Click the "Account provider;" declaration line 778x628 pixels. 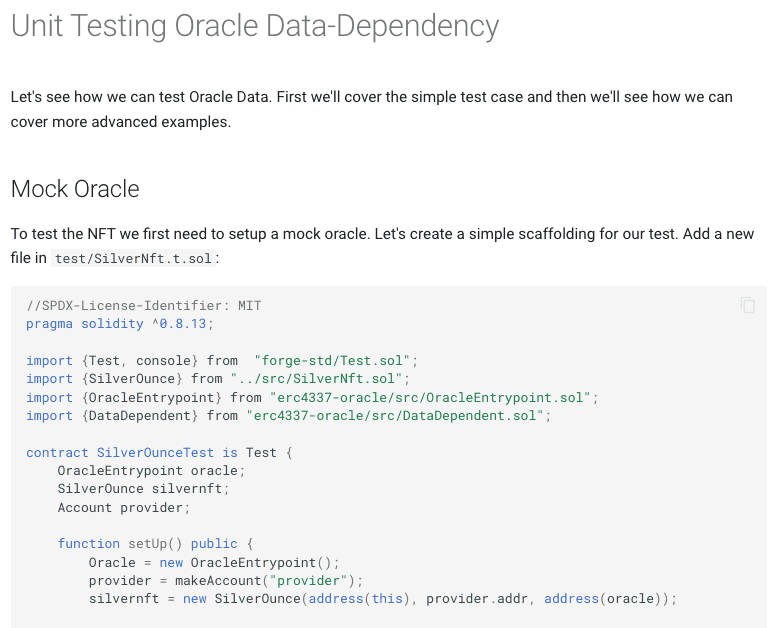(123, 507)
